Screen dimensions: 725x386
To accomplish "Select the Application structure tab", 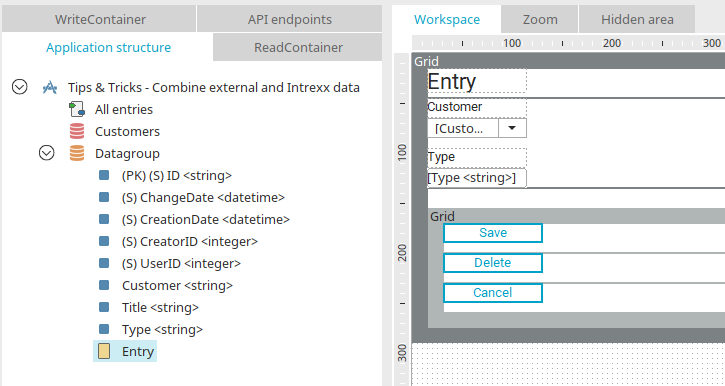I will click(108, 47).
